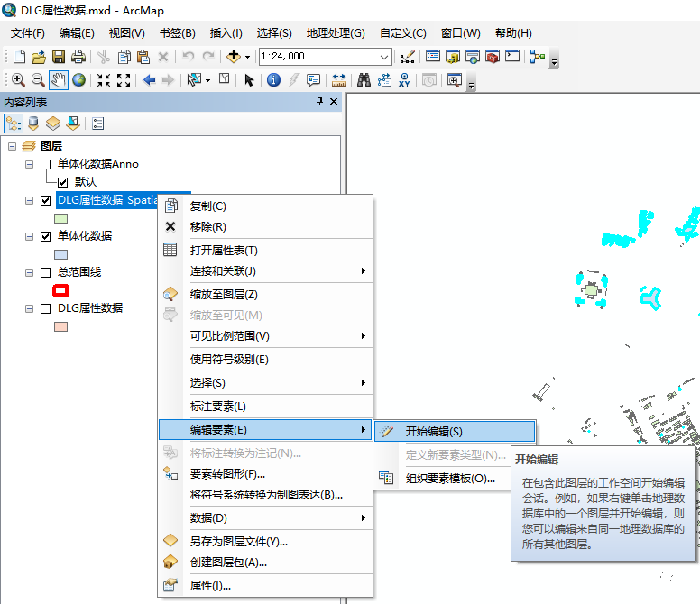Open the Table of Contents window icon
The width and height of the screenshot is (700, 604).
433,57
